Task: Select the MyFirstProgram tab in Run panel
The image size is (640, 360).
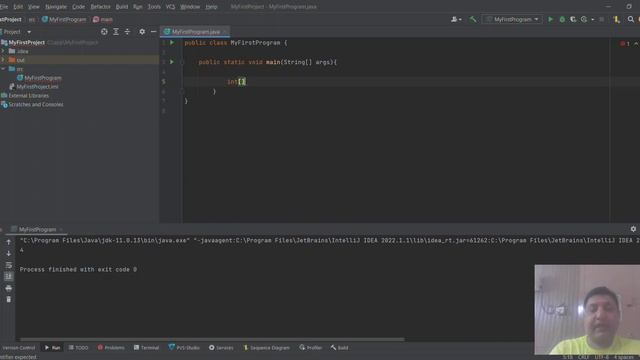Action: tap(37, 229)
